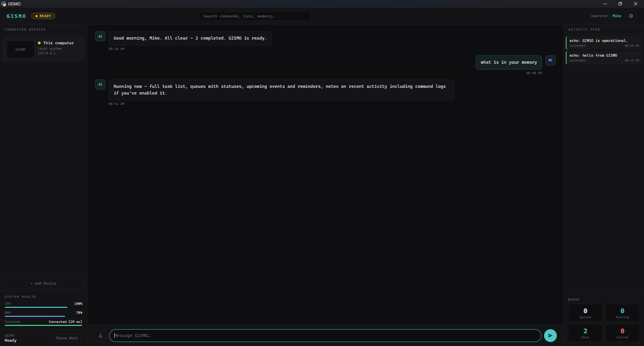Click the RAM 78% value

click(x=79, y=313)
